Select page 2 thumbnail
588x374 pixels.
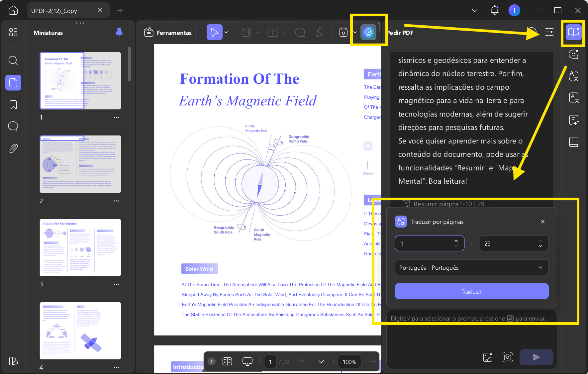coord(80,164)
